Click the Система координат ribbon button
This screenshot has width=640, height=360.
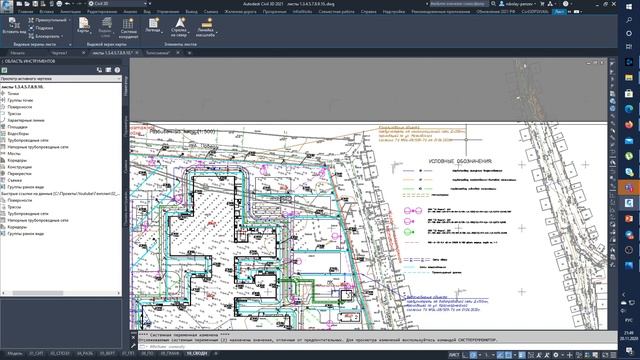pos(128,28)
